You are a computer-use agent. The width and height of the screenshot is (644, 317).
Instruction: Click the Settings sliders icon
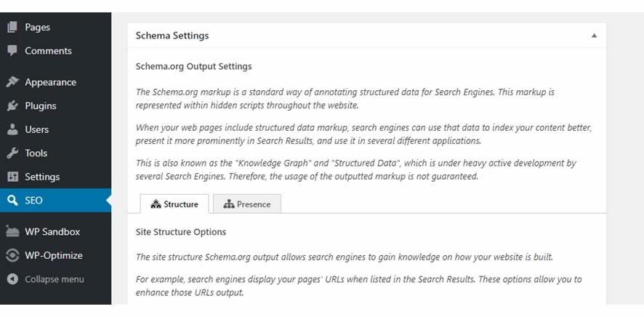pos(12,177)
